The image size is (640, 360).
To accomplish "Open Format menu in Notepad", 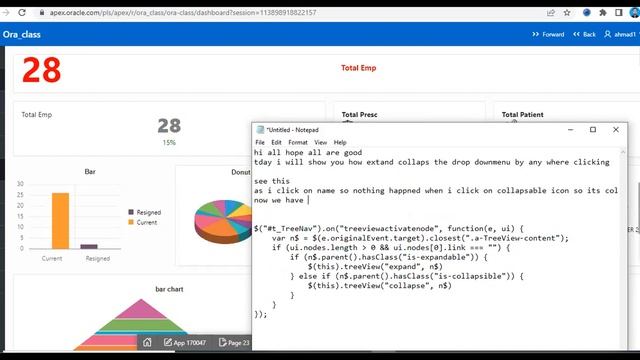I will [298, 142].
